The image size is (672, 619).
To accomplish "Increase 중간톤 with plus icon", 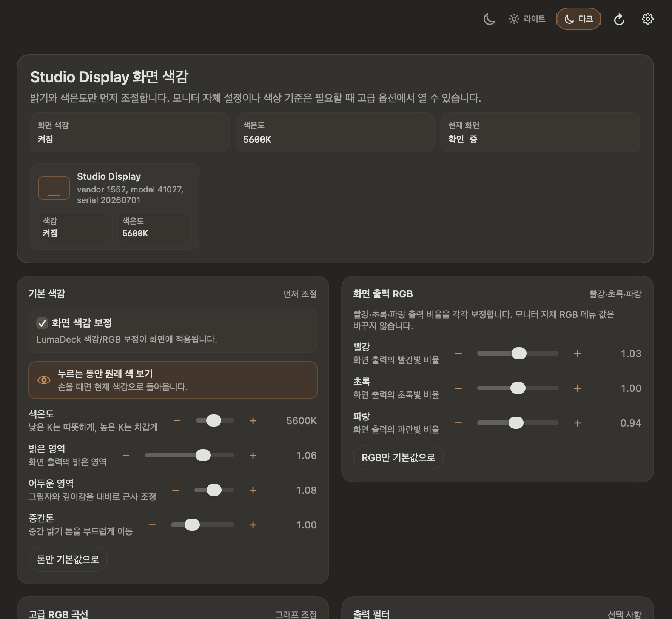I will pos(253,525).
